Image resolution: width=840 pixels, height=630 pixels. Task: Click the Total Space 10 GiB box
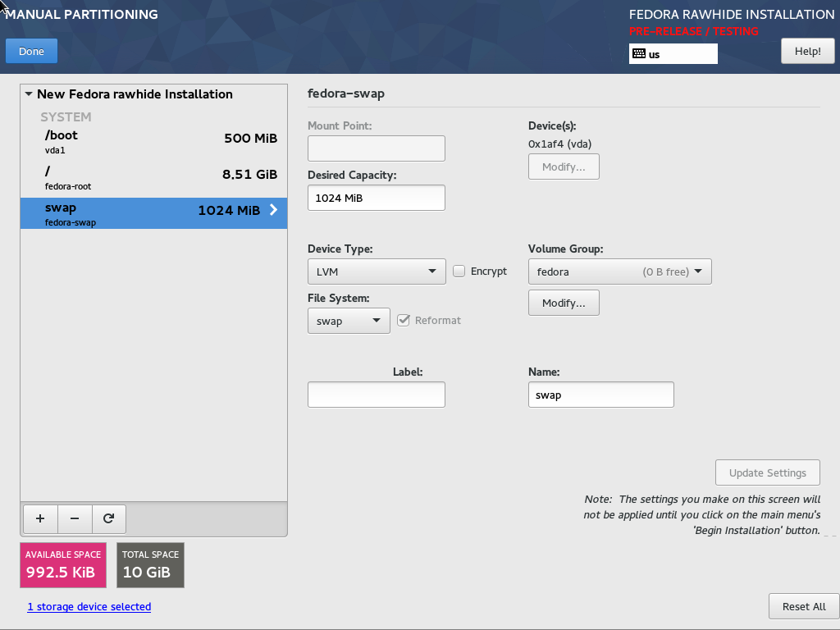[151, 565]
